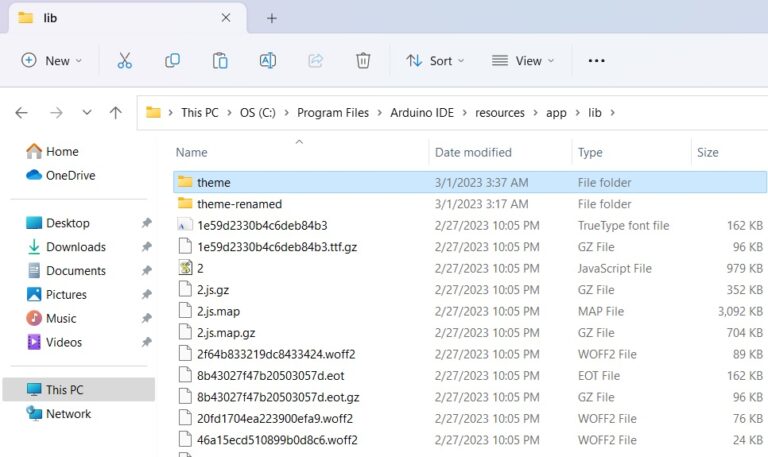Viewport: 768px width, 457px height.
Task: Click lib in the breadcrumb
Action: (x=595, y=113)
